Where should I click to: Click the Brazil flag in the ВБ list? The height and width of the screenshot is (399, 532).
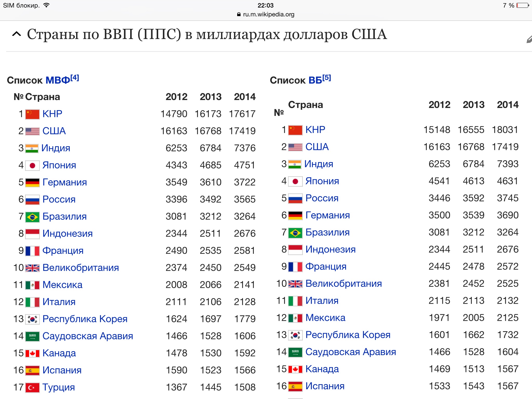[295, 233]
